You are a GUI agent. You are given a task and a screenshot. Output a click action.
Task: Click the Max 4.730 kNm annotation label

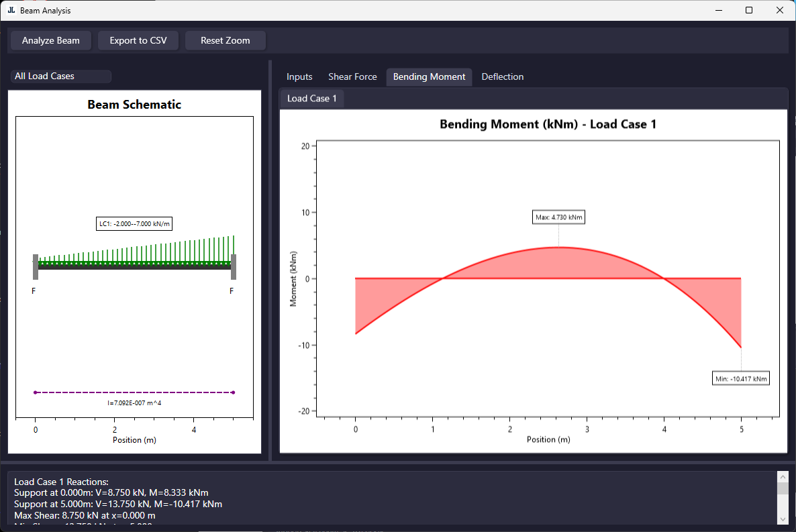point(558,217)
